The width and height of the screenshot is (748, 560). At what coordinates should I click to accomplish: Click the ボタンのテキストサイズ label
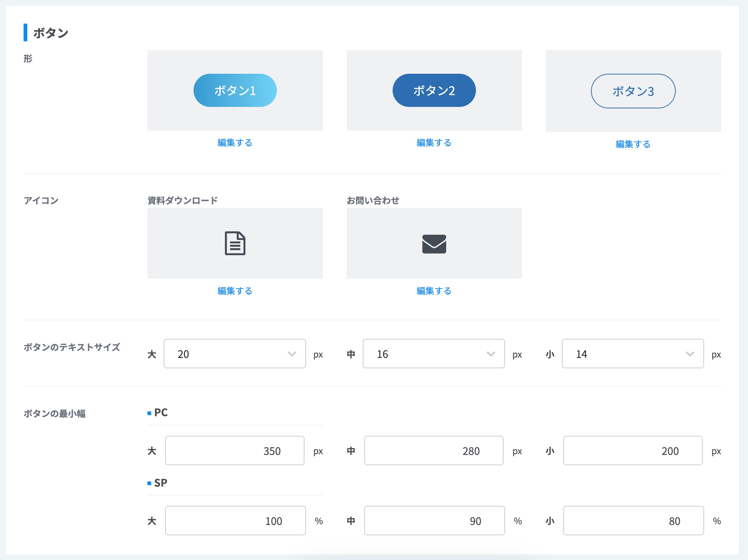(72, 347)
